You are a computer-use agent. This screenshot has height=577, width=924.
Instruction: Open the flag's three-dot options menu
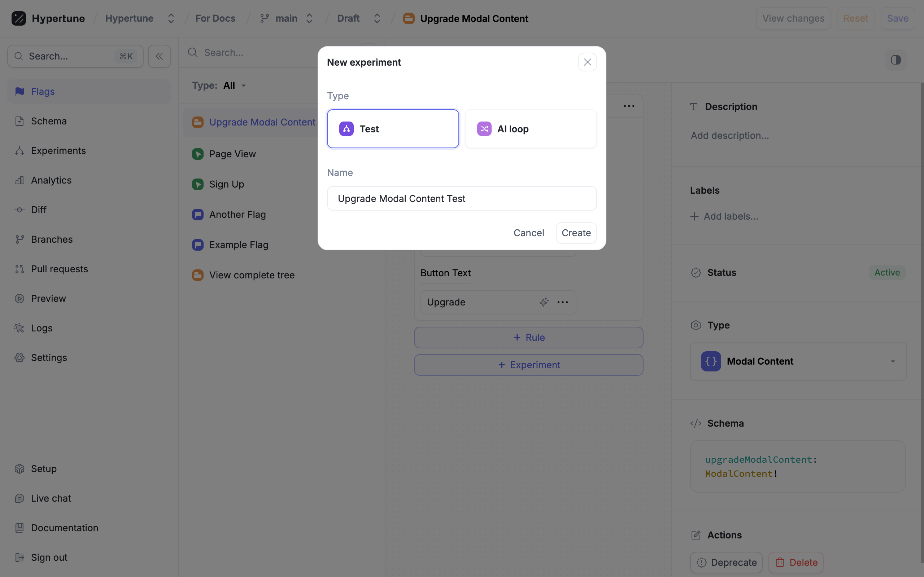pyautogui.click(x=629, y=106)
